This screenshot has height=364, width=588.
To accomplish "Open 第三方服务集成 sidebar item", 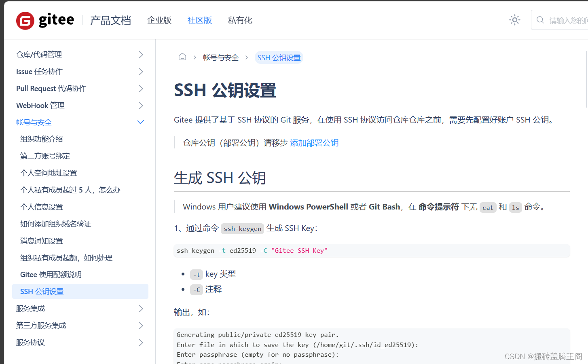I will 41,326.
